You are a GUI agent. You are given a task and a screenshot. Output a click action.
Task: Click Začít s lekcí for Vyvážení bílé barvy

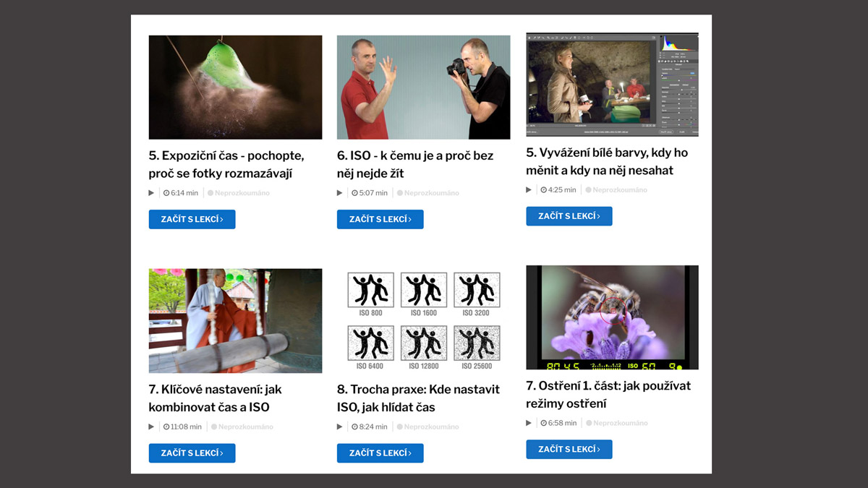click(569, 216)
